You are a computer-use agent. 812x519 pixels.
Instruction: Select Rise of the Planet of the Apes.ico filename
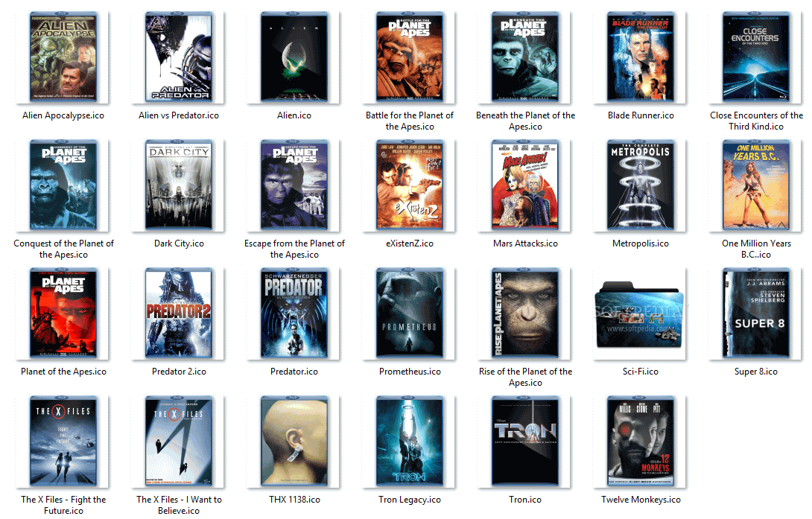click(525, 378)
